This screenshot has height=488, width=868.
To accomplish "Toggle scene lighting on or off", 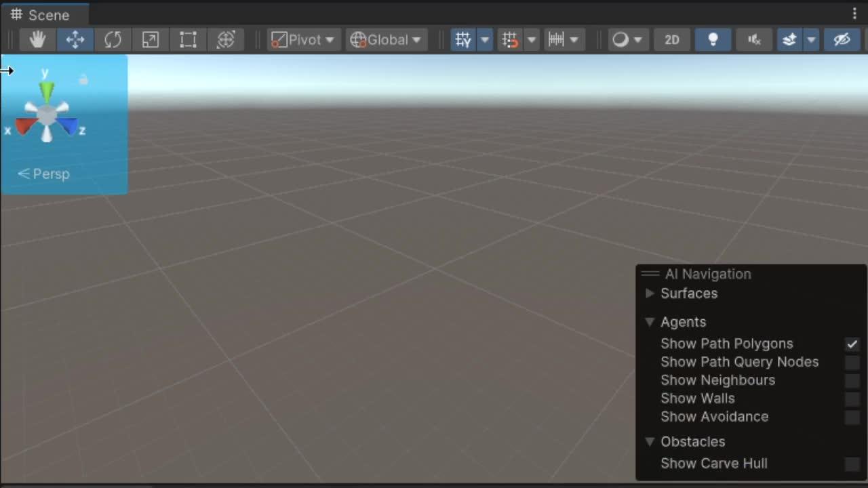I will [x=713, y=39].
